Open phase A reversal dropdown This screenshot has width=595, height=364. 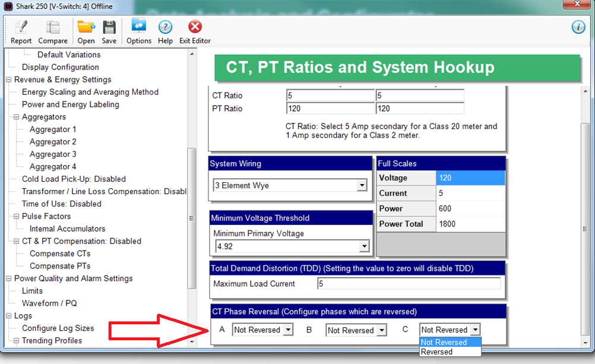point(289,330)
